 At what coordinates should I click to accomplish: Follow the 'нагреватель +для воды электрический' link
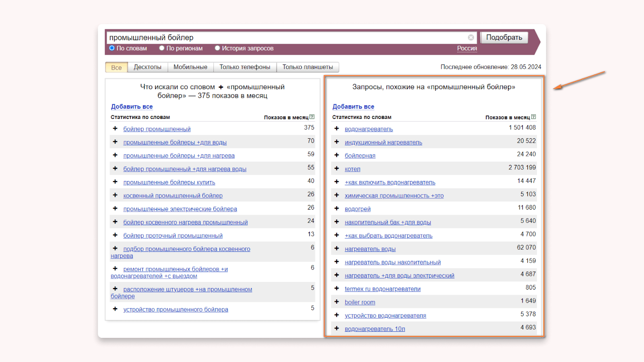tap(399, 276)
